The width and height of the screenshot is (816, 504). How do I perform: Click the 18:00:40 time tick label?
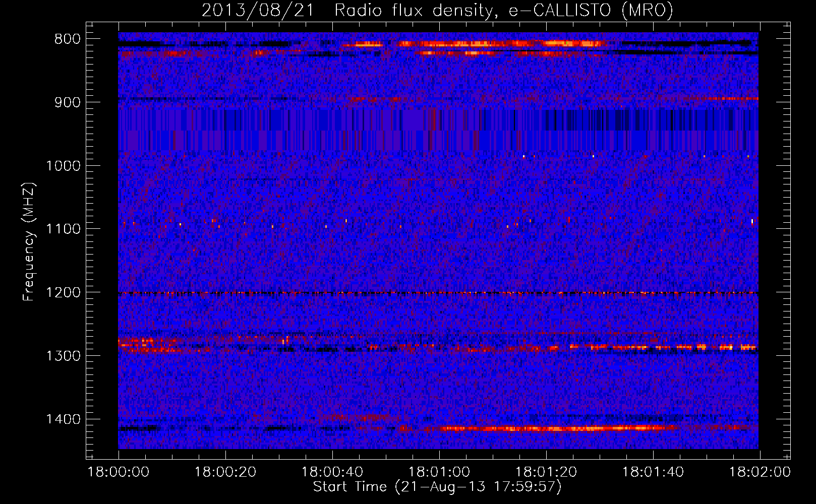(x=332, y=472)
